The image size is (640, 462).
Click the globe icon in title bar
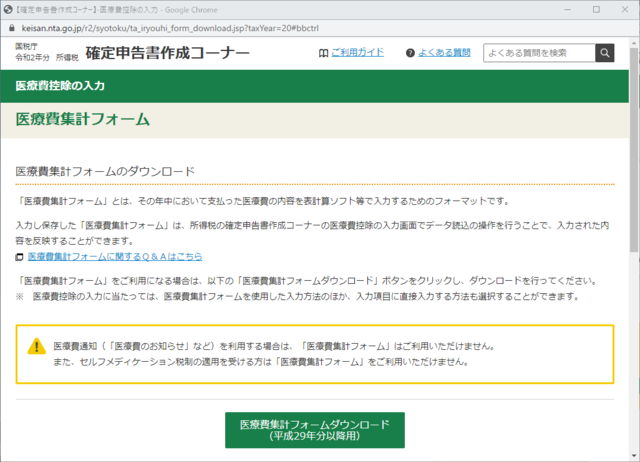8,9
